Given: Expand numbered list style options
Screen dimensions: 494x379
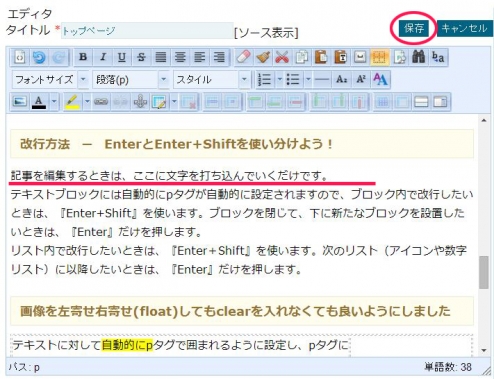Looking at the screenshot, I should coord(279,79).
